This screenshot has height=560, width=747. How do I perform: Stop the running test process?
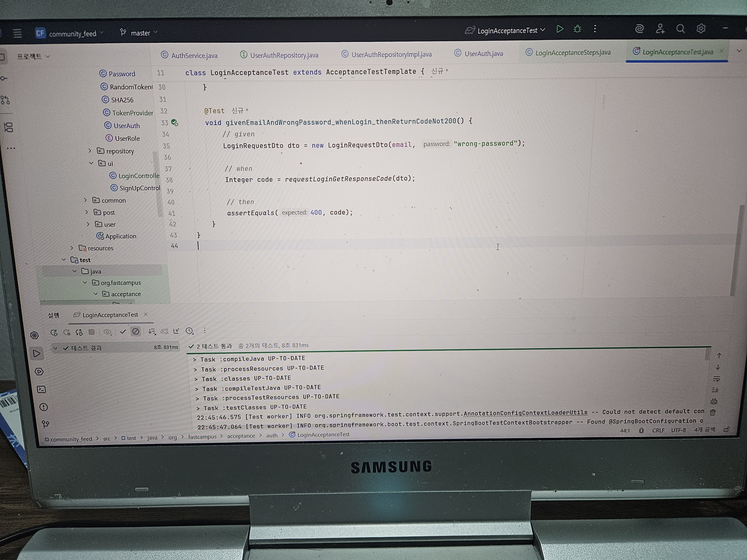point(92,332)
